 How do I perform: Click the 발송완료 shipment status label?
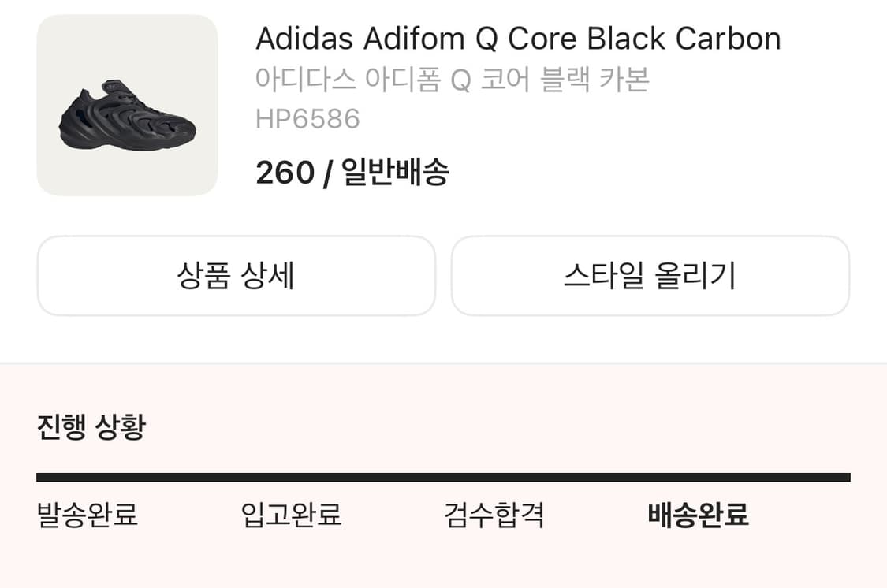point(87,515)
